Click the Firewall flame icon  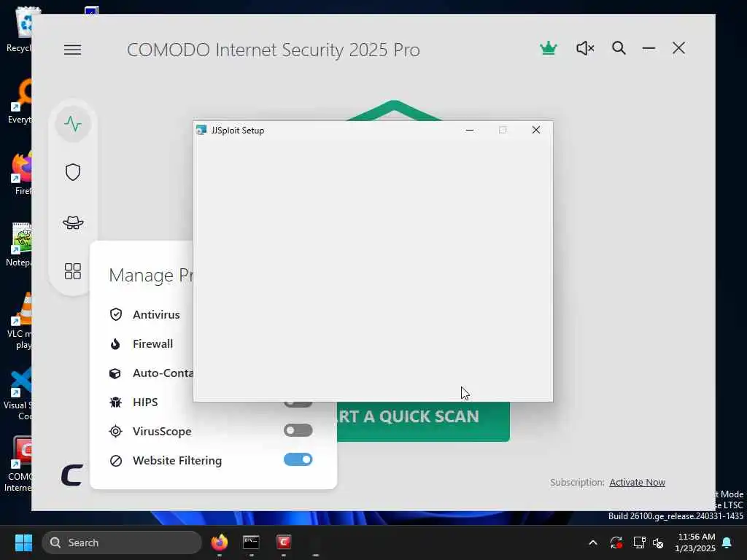click(115, 344)
